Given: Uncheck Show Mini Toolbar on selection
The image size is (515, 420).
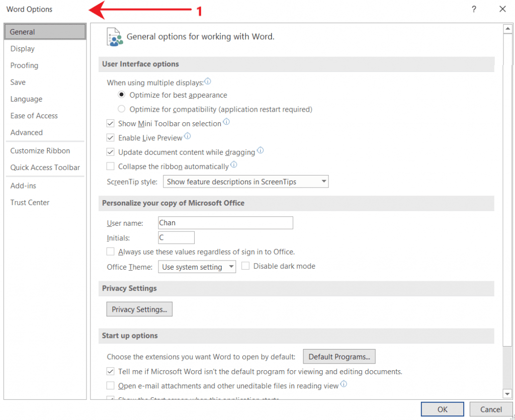Looking at the screenshot, I should (x=110, y=123).
